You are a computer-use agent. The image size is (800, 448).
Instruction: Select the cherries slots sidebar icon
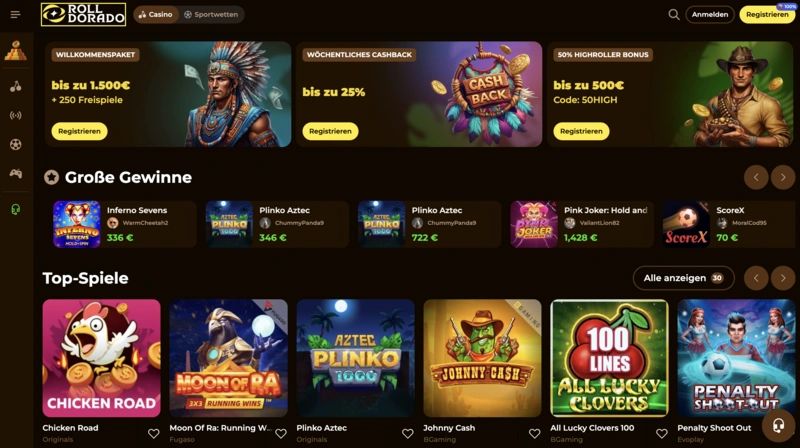(16, 86)
